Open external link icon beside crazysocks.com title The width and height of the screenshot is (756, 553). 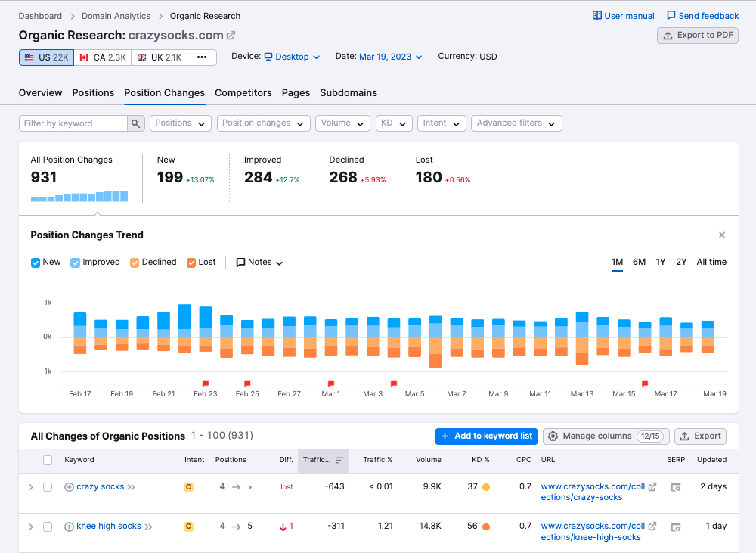click(x=231, y=36)
